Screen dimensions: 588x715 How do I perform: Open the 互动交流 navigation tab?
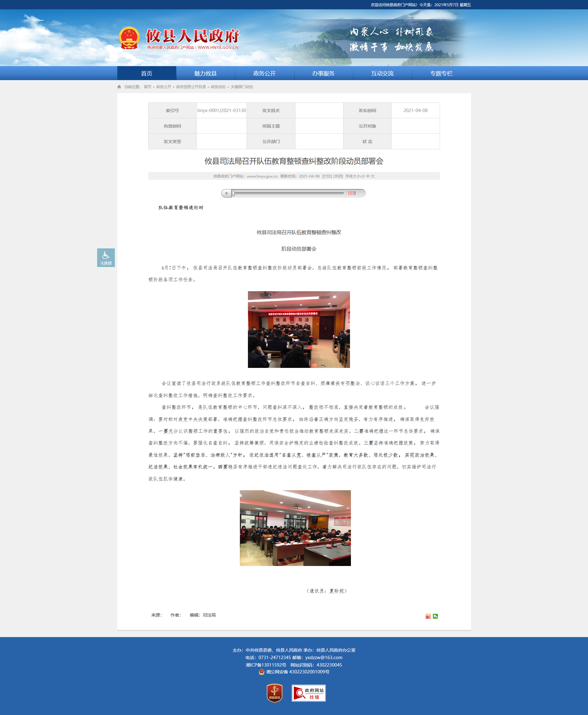point(382,73)
